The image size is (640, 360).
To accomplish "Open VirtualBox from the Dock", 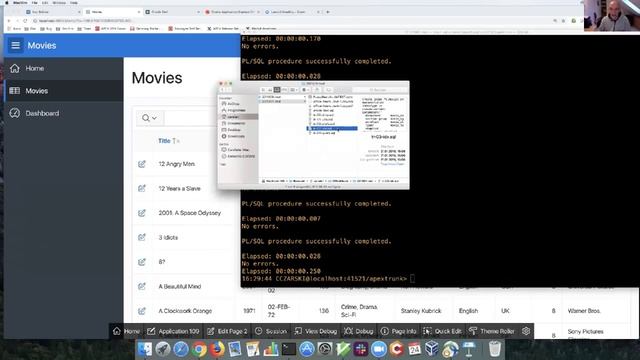I will (x=432, y=349).
